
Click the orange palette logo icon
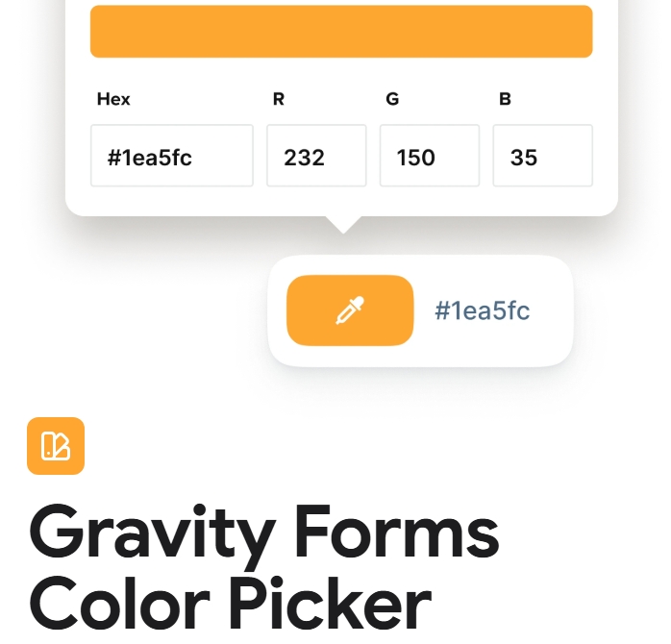(x=56, y=446)
